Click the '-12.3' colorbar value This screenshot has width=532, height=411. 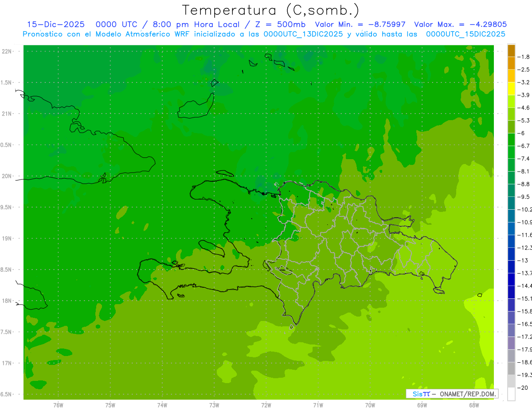coord(525,247)
